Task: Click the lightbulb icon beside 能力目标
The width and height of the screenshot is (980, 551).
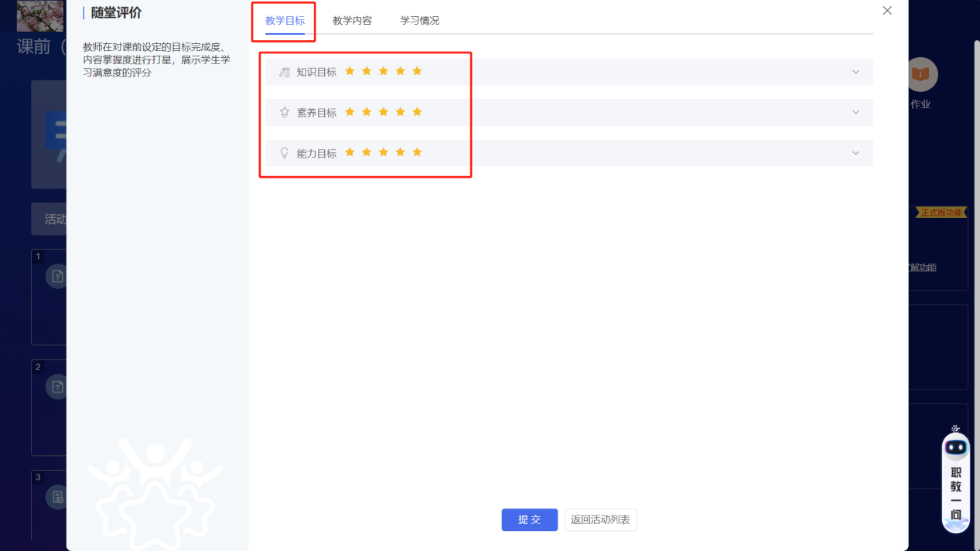Action: (x=284, y=152)
